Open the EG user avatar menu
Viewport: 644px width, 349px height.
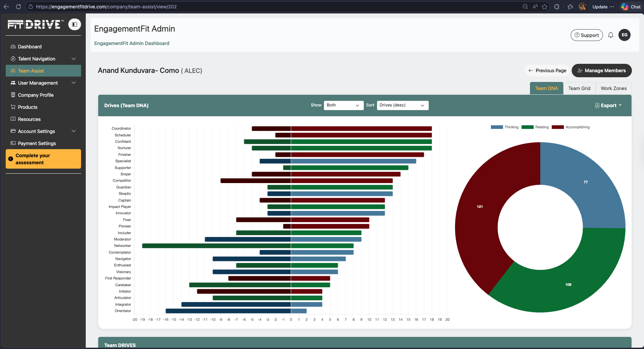(x=624, y=35)
